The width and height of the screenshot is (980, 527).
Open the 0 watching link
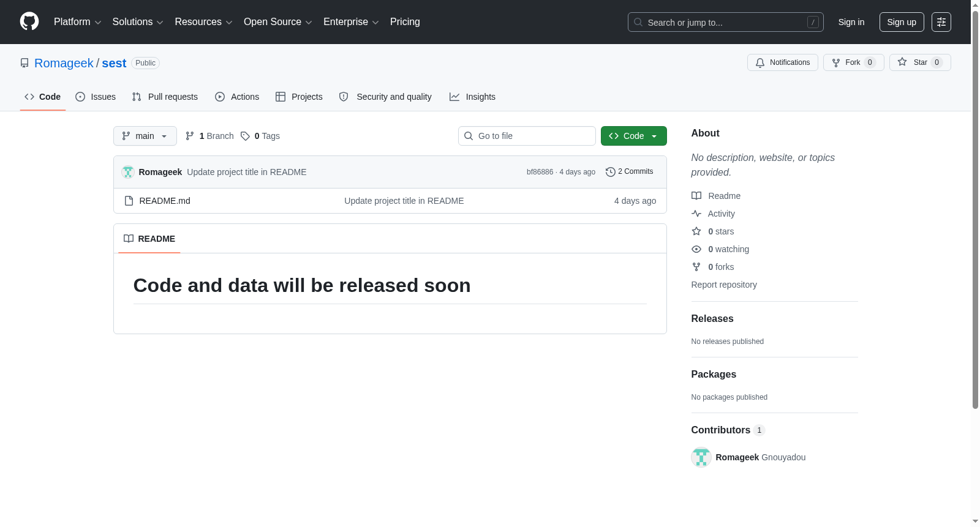click(720, 249)
